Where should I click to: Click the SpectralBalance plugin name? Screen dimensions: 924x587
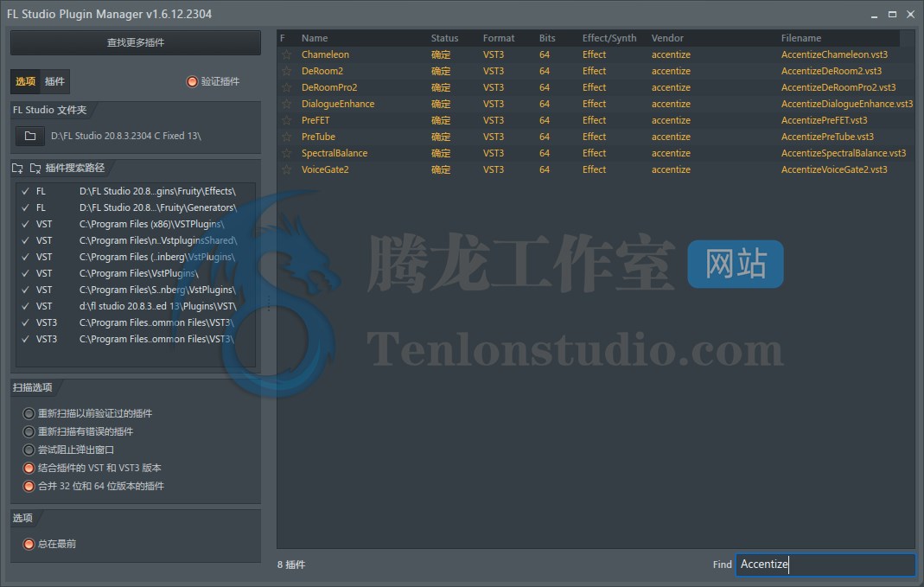pos(335,154)
